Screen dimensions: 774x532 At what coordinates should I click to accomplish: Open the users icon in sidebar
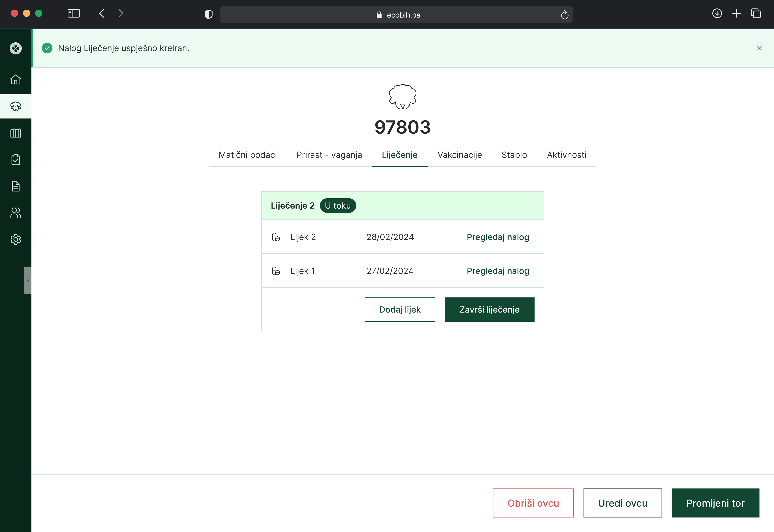tap(16, 213)
